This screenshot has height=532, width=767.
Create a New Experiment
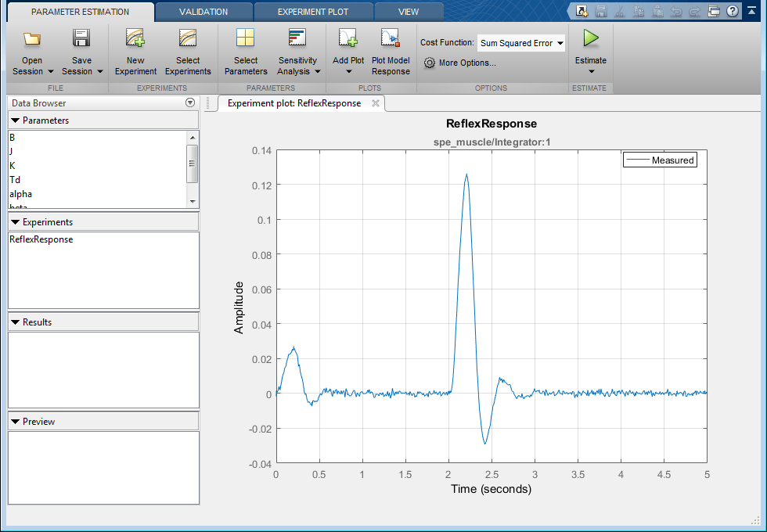pos(135,53)
